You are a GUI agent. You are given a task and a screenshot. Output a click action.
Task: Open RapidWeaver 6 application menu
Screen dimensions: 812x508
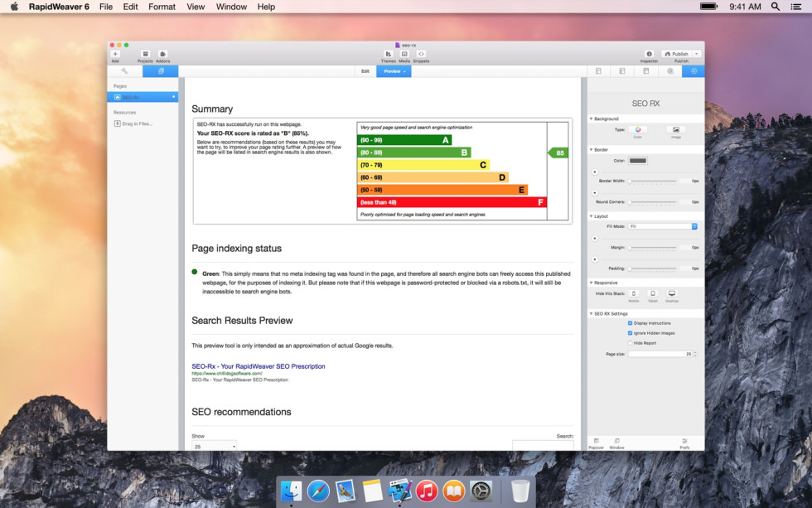tap(59, 7)
